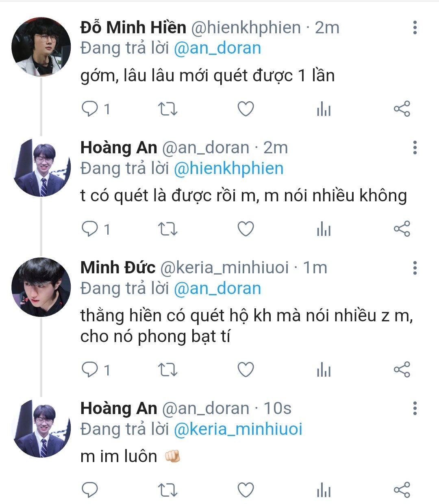This screenshot has height=504, width=439.
Task: Open more options on the 'm im luôn' tweet
Action: click(415, 408)
